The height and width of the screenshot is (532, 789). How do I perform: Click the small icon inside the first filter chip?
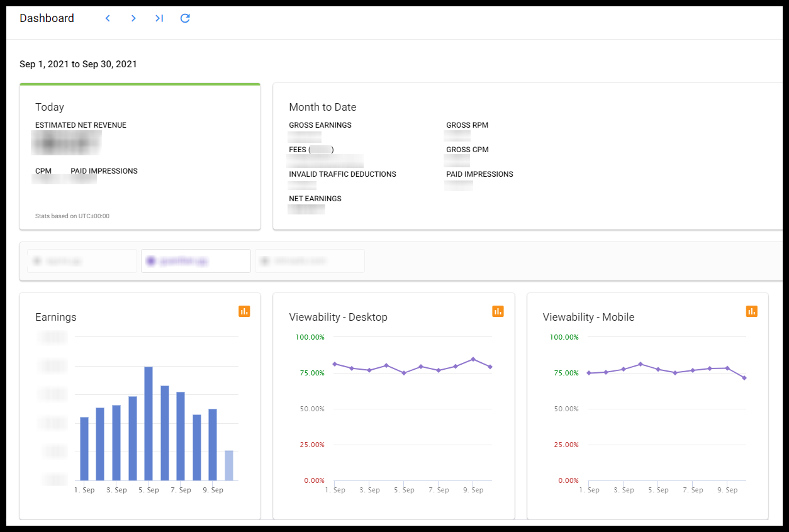(x=36, y=260)
